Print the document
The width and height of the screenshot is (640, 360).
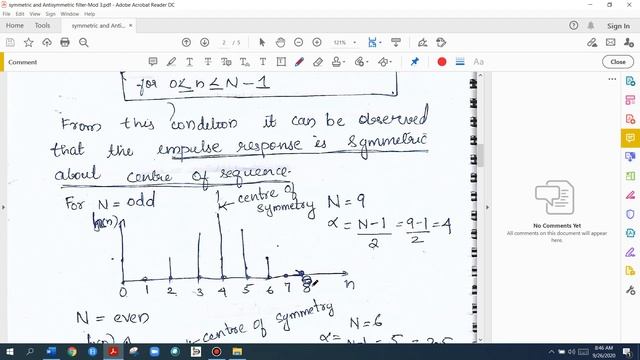click(x=65, y=42)
